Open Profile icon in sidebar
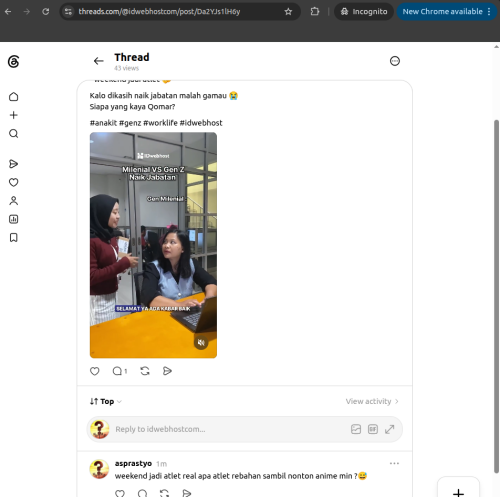 [x=13, y=201]
